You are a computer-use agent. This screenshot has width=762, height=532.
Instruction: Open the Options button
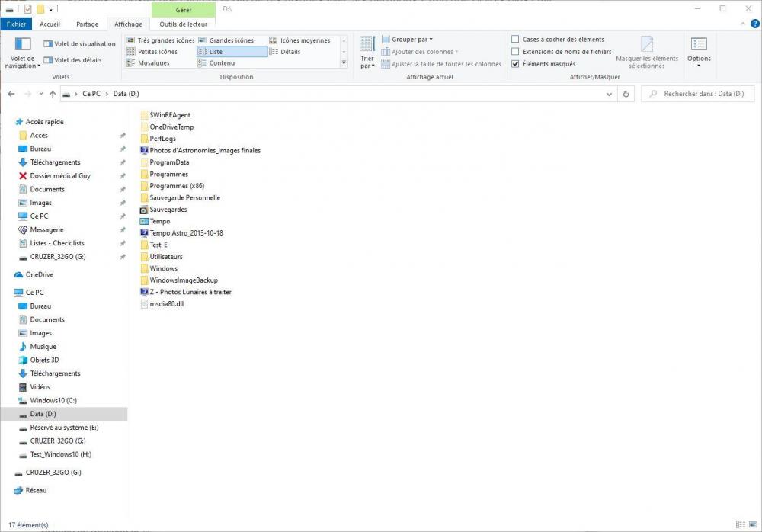pyautogui.click(x=699, y=52)
